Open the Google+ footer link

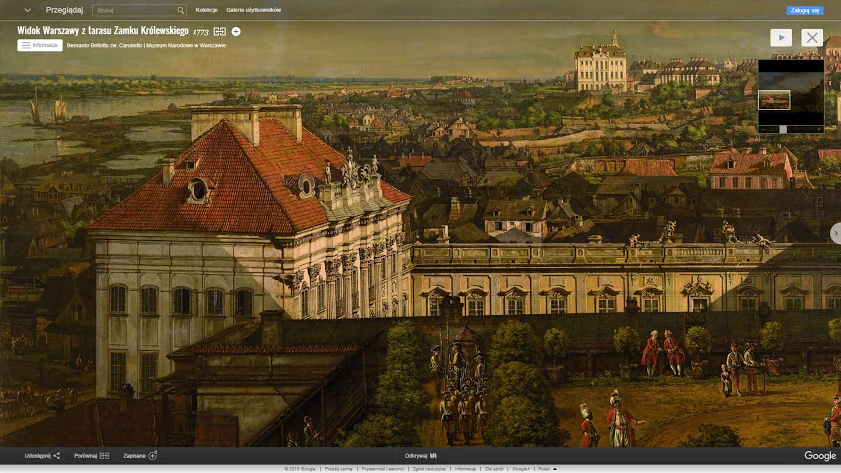tap(520, 469)
